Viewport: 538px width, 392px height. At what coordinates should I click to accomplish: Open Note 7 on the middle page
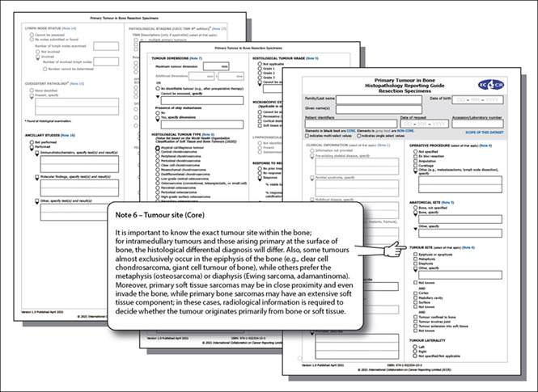[x=196, y=58]
